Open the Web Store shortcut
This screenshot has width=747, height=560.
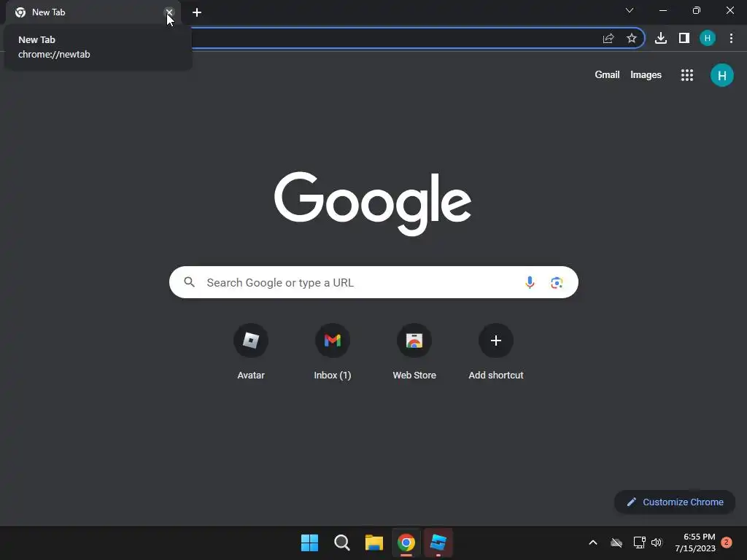(x=414, y=351)
